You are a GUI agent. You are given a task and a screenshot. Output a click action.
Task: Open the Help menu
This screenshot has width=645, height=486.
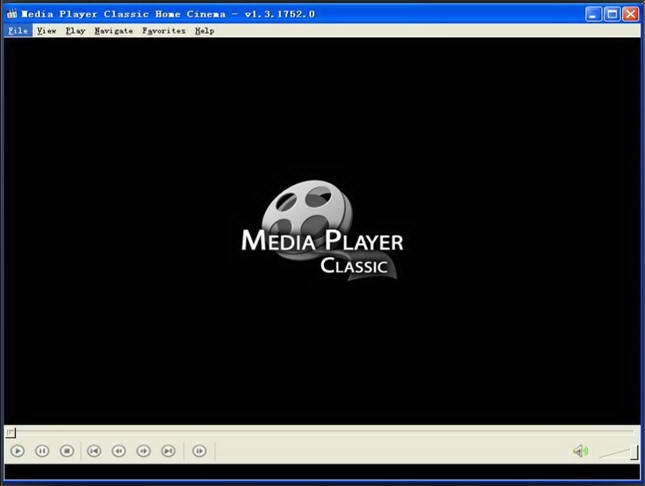pyautogui.click(x=204, y=31)
